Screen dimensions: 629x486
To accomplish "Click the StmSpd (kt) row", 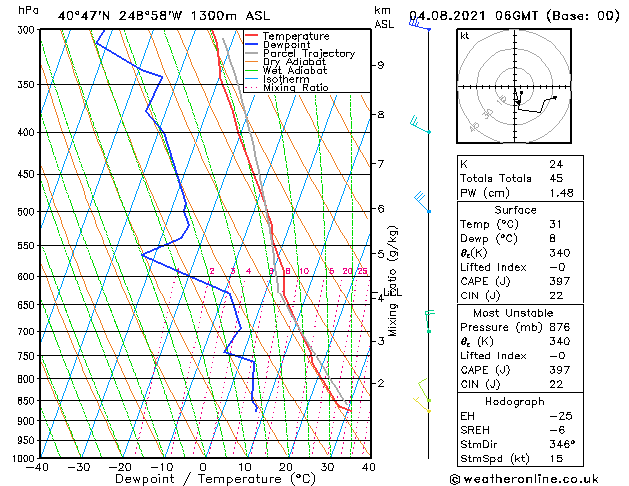I will 520,458.
